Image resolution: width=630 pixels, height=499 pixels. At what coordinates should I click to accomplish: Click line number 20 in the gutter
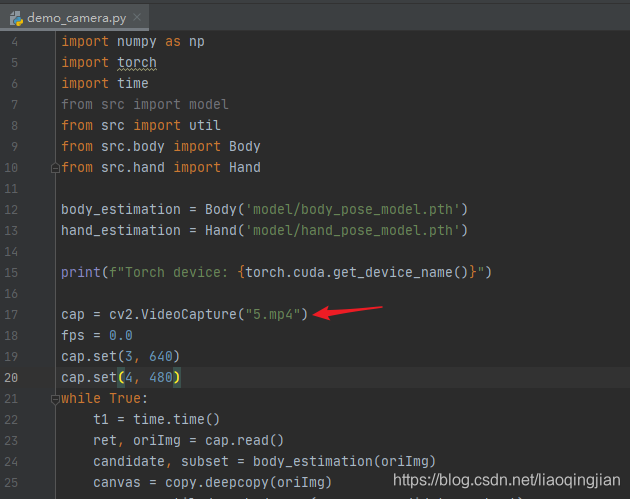11,378
